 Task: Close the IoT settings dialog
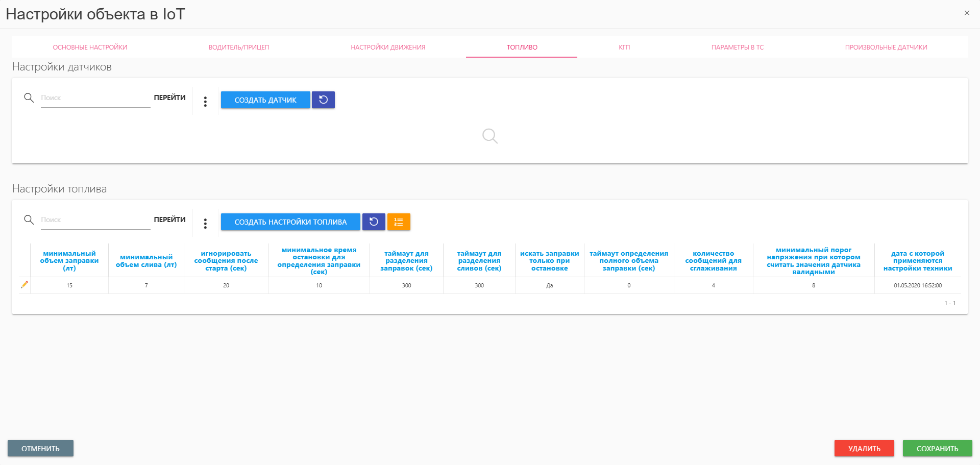click(x=967, y=13)
